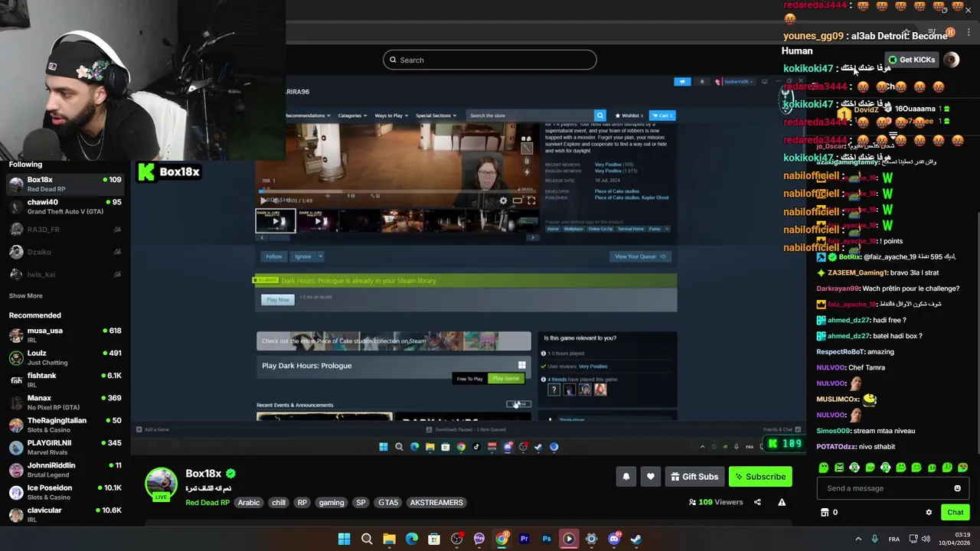
Task: Focus the Kick Search field
Action: (490, 60)
